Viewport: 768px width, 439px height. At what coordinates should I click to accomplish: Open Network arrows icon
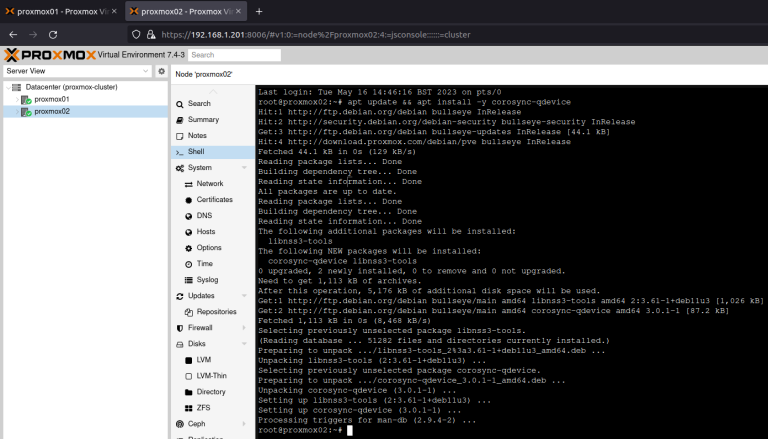(189, 184)
